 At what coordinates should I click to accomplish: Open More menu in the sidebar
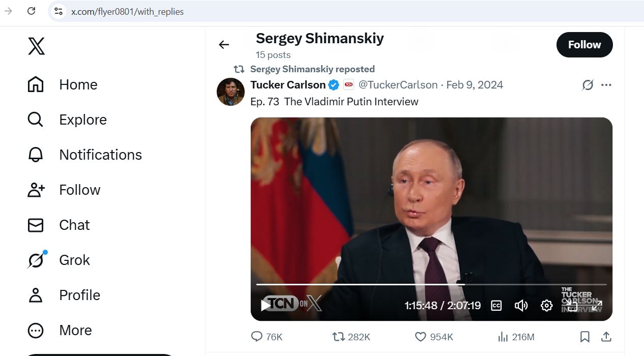75,330
